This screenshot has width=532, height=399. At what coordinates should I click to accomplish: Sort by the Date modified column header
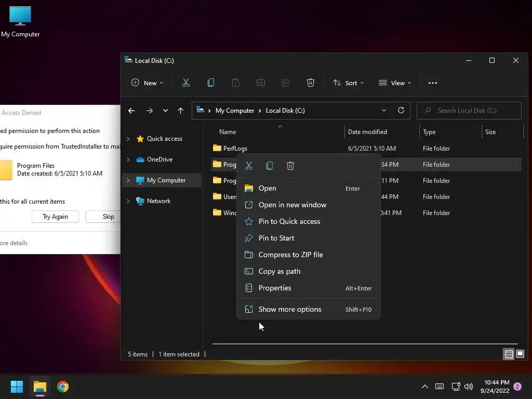click(367, 132)
